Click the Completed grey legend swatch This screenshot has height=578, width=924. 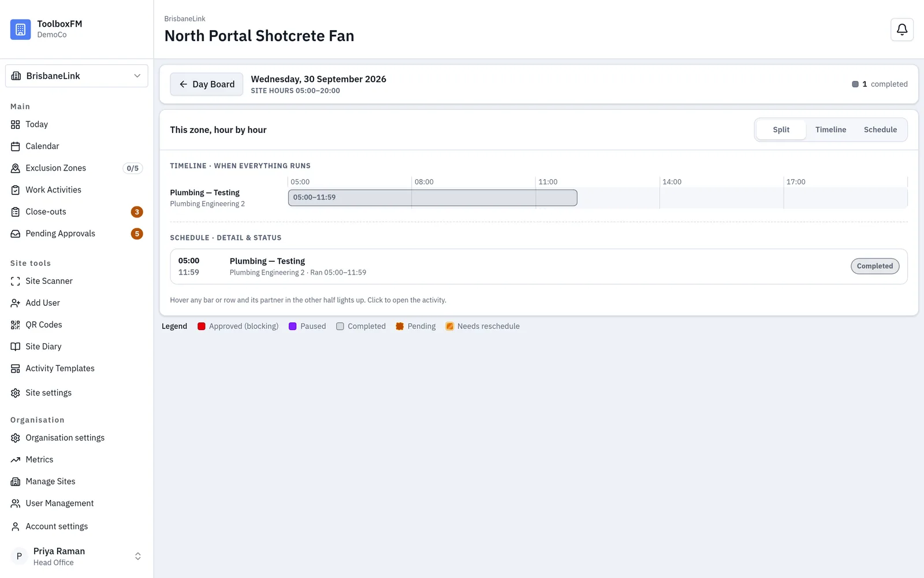coord(340,326)
